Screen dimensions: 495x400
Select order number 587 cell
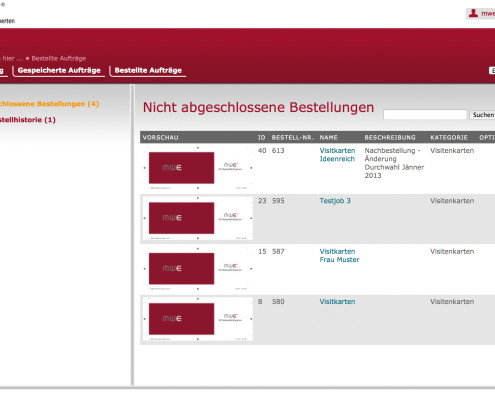click(278, 252)
